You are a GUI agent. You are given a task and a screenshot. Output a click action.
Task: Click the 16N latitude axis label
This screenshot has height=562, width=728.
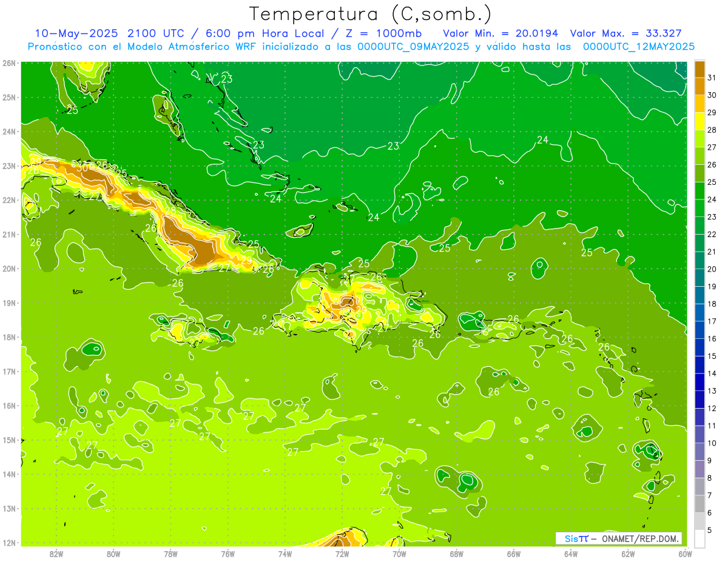(9, 406)
